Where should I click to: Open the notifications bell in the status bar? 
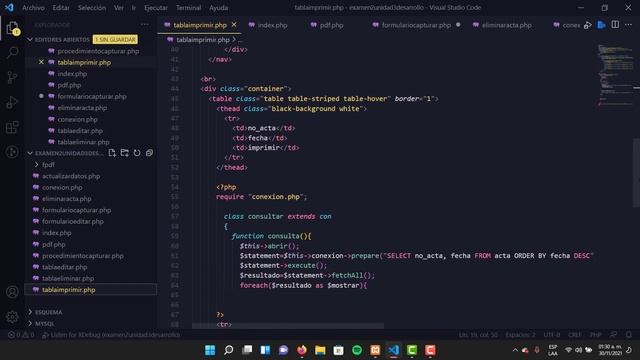coord(629,335)
